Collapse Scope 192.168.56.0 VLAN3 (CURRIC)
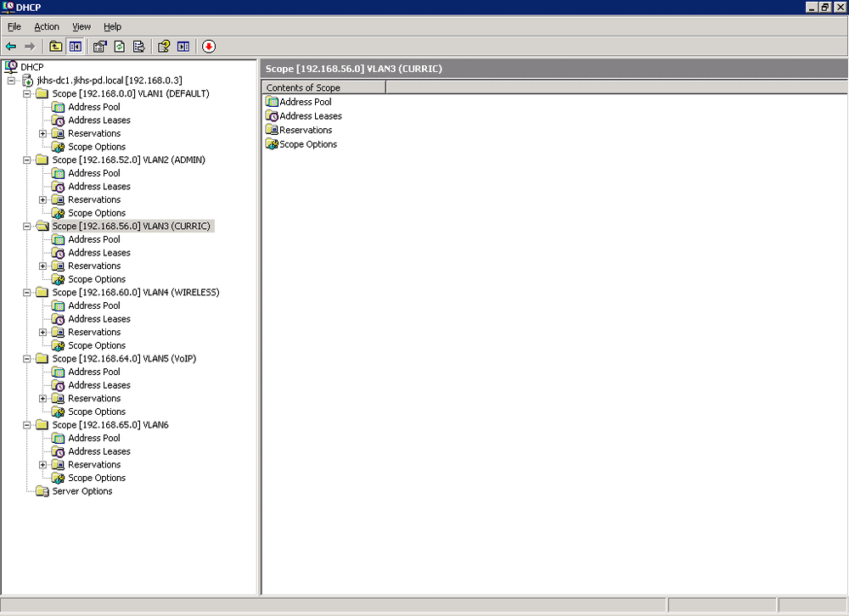Viewport: 849px width, 616px height. (x=26, y=227)
